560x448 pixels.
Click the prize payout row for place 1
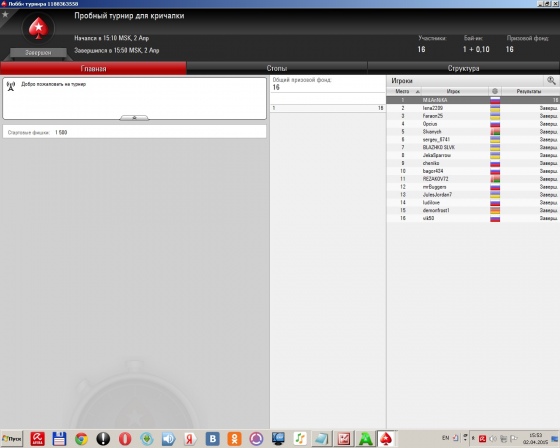[x=328, y=108]
